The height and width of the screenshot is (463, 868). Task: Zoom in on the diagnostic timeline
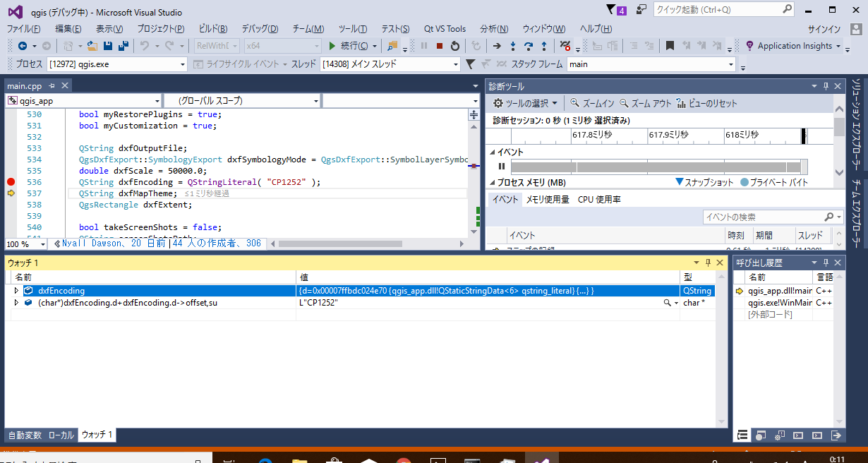pyautogui.click(x=592, y=103)
